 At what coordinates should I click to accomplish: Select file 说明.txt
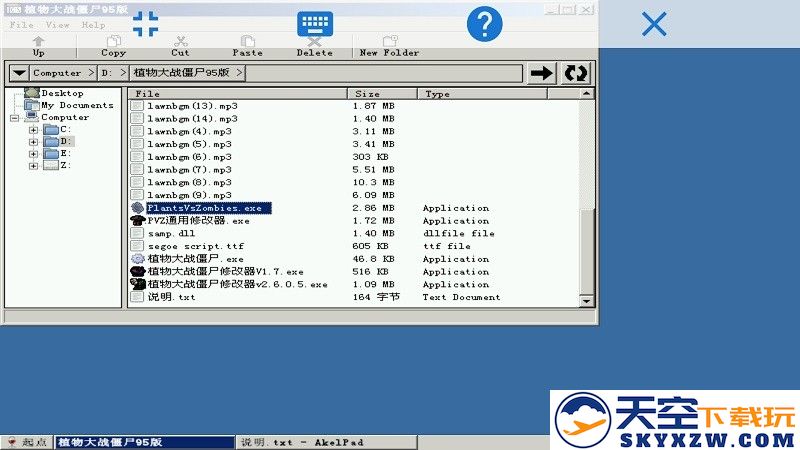click(171, 297)
